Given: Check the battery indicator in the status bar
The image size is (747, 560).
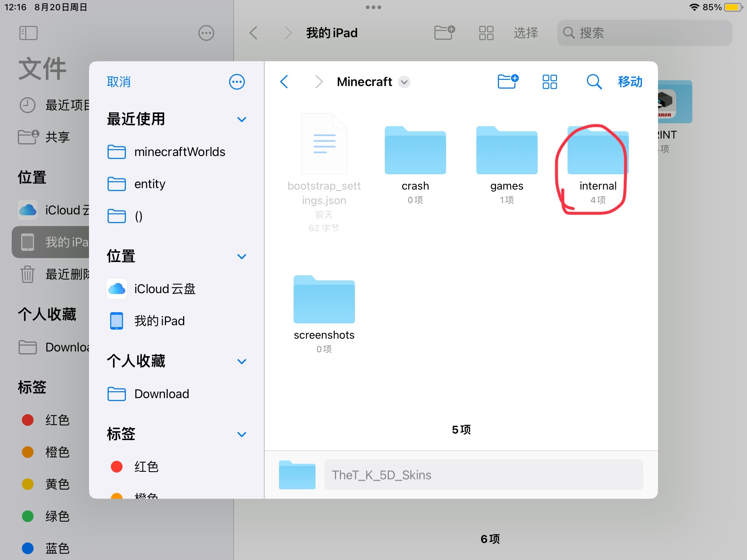Looking at the screenshot, I should pyautogui.click(x=734, y=7).
